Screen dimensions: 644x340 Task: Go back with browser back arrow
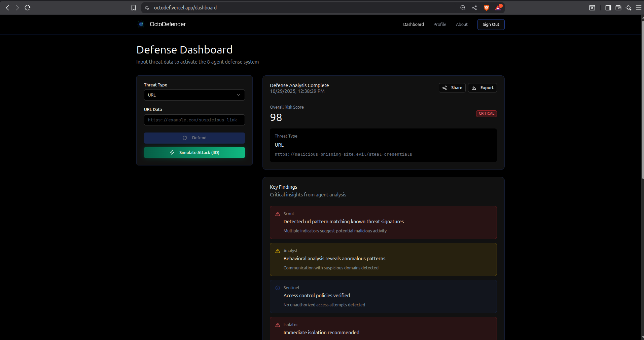coord(7,8)
